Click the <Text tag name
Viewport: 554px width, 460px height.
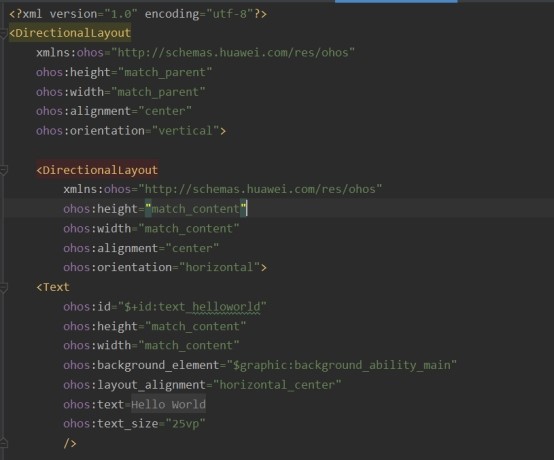(53, 287)
